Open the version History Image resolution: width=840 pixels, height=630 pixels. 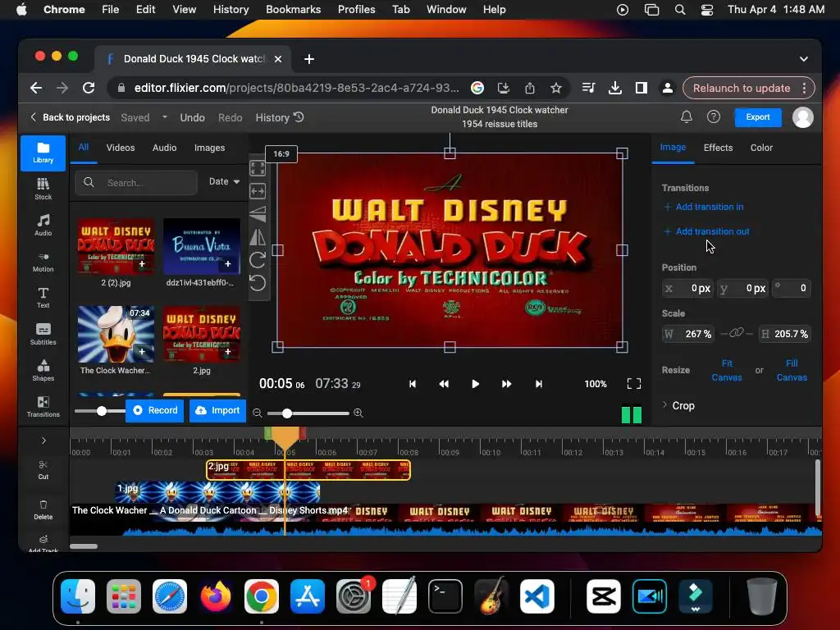[x=279, y=117]
